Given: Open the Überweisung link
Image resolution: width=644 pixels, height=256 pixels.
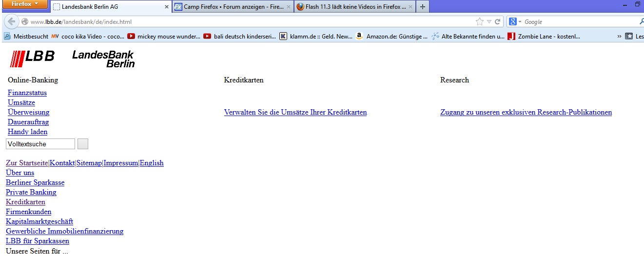Looking at the screenshot, I should [x=28, y=112].
